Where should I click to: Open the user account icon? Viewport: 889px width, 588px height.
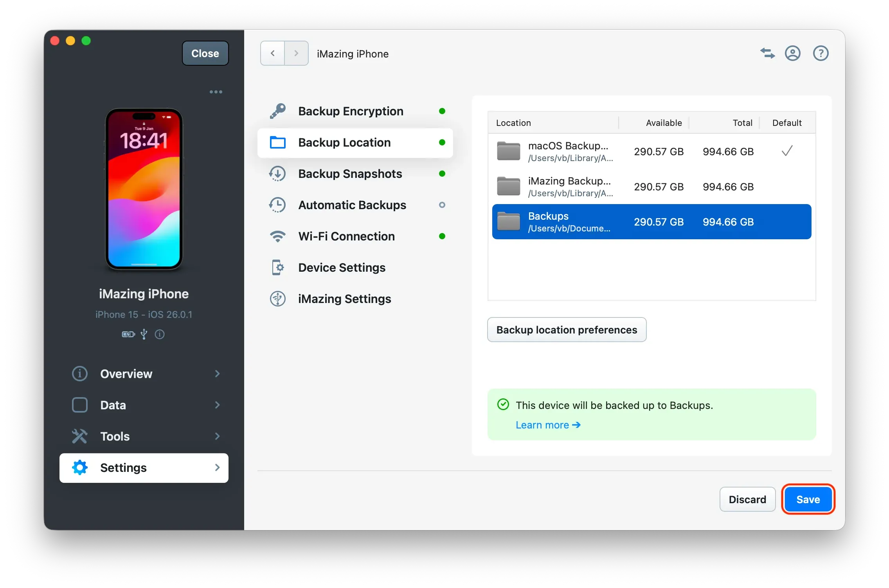(x=792, y=53)
